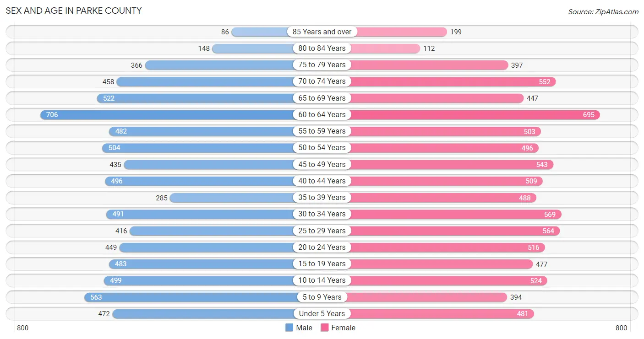Toggle the Female series legend label
The width and height of the screenshot is (644, 339).
coord(344,328)
